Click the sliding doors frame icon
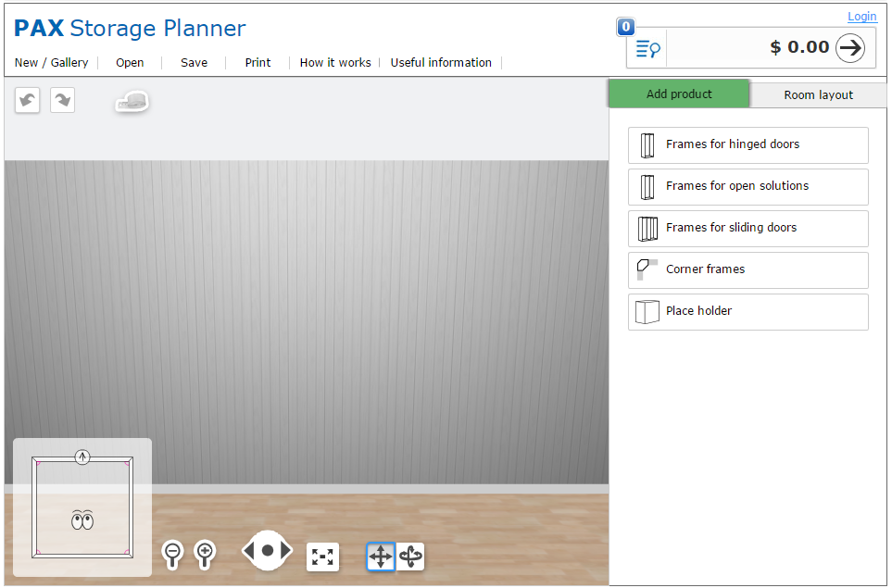 (x=647, y=229)
